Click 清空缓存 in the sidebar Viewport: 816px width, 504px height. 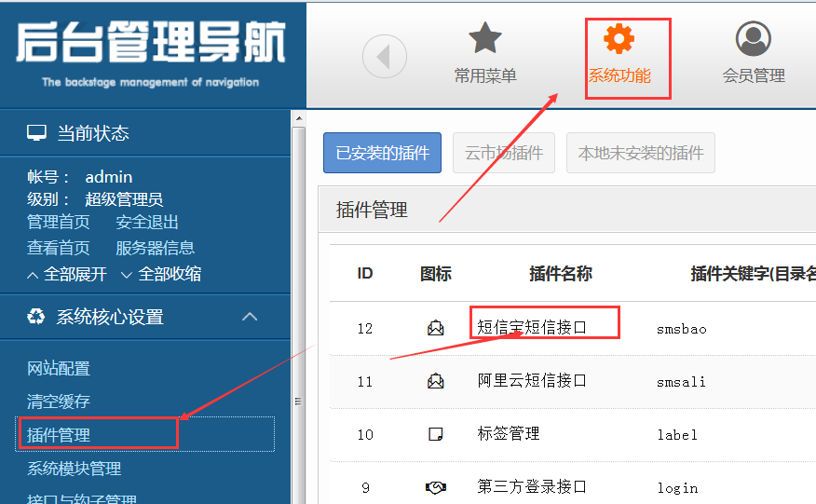[59, 402]
